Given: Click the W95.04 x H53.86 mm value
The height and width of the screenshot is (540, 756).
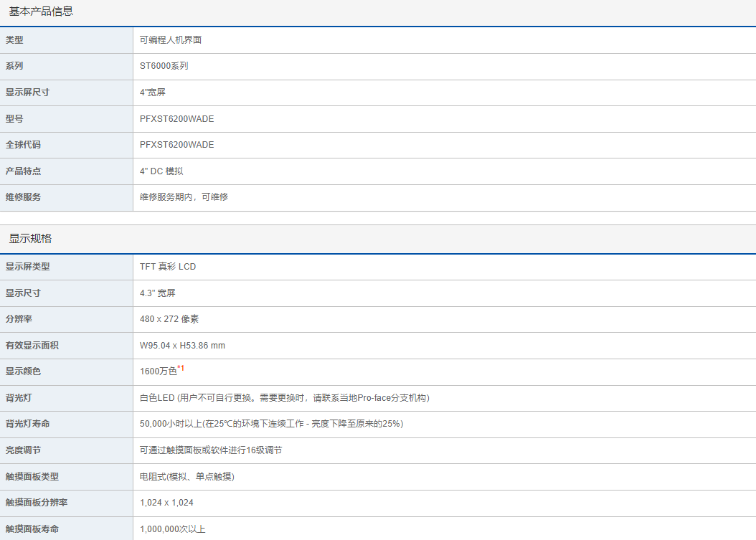Looking at the screenshot, I should (x=182, y=346).
